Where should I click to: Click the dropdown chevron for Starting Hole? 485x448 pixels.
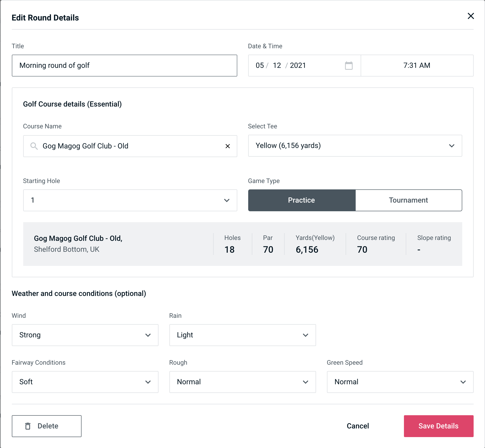click(x=226, y=200)
